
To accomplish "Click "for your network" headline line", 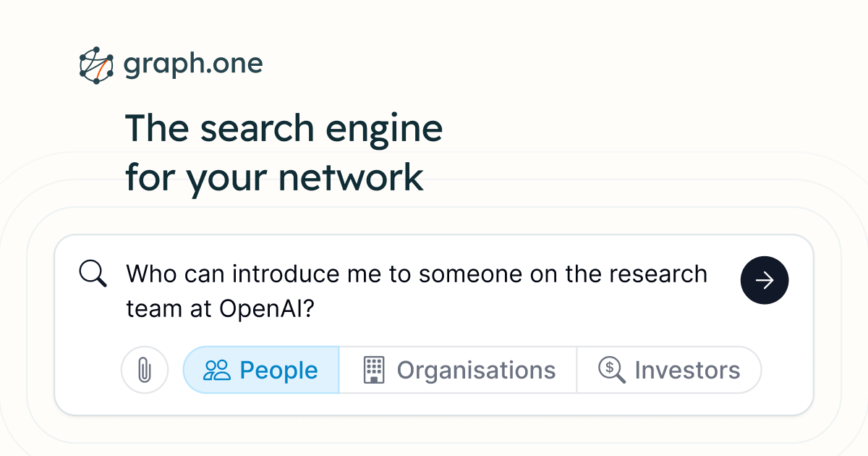I will pyautogui.click(x=275, y=177).
